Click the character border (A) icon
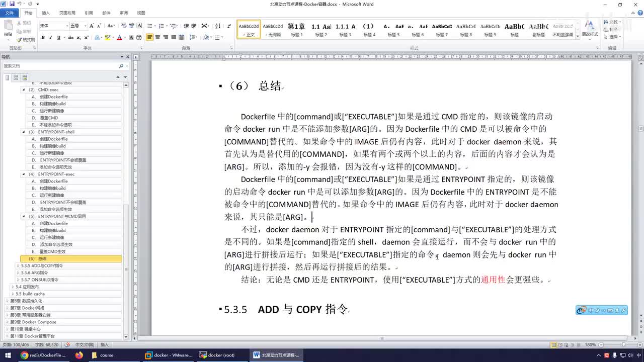Image resolution: width=644 pixels, height=362 pixels. pyautogui.click(x=138, y=26)
